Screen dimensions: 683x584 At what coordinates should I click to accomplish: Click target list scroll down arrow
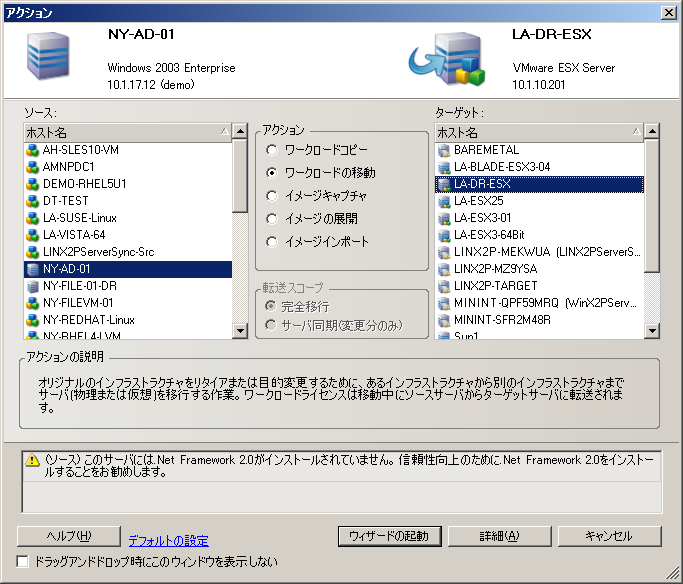[652, 331]
